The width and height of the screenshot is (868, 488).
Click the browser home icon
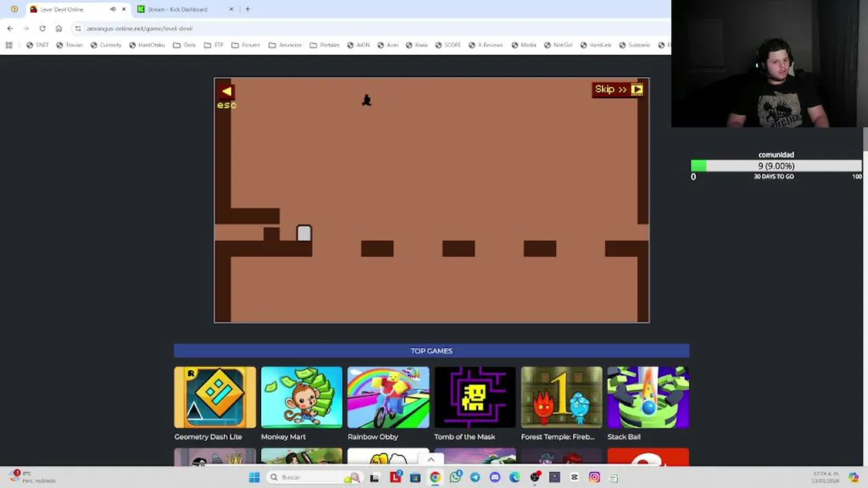point(59,28)
